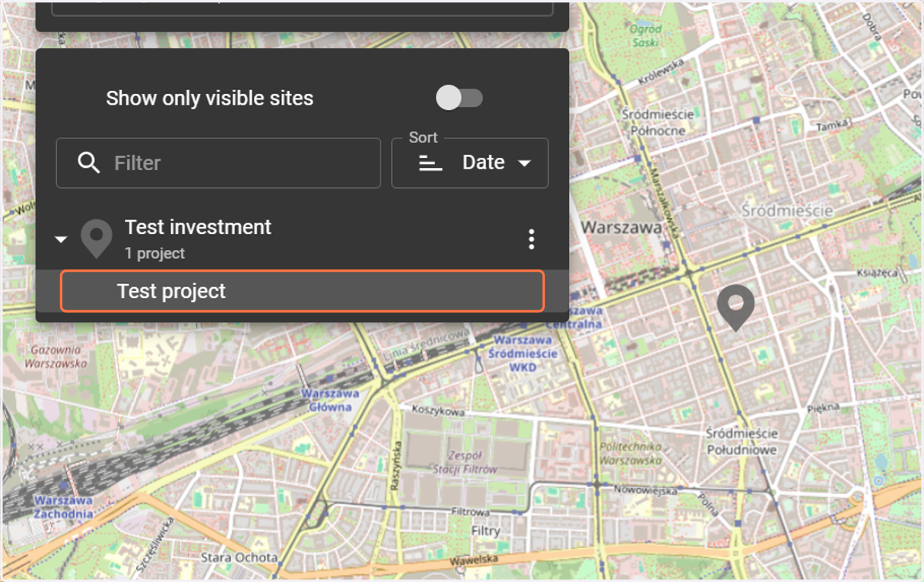Viewport: 924px width, 582px height.
Task: Click the magnifier icon in Filter box
Action: pyautogui.click(x=89, y=162)
